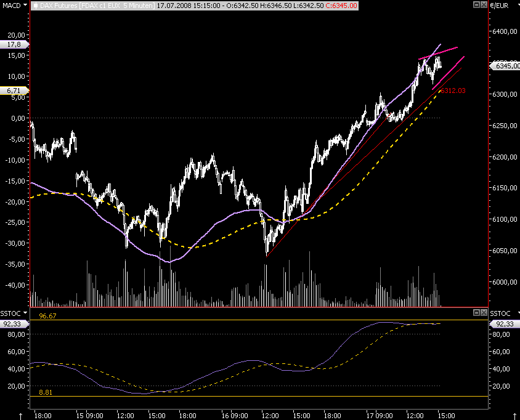520x420 pixels.
Task: Maximize the DAX Futures price chart panel
Action: (476, 5)
